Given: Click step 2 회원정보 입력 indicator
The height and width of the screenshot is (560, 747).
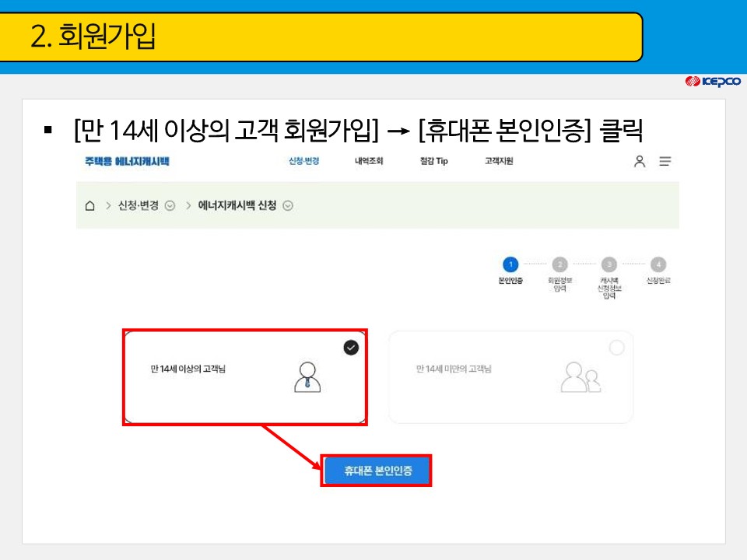Looking at the screenshot, I should click(559, 264).
